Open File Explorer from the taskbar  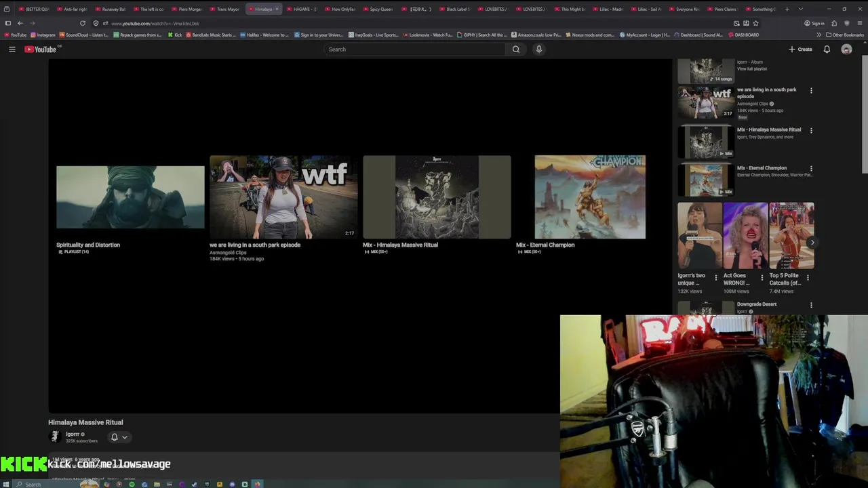tap(157, 484)
